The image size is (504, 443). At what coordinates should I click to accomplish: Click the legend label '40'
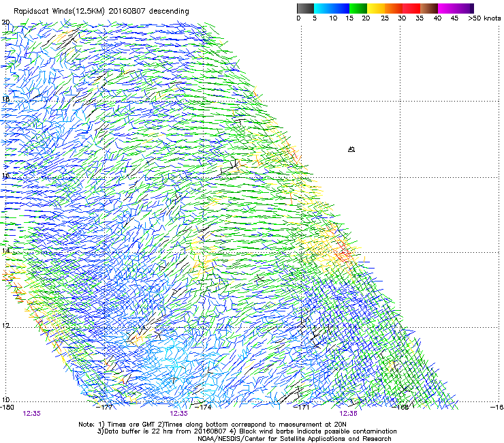coord(437,18)
